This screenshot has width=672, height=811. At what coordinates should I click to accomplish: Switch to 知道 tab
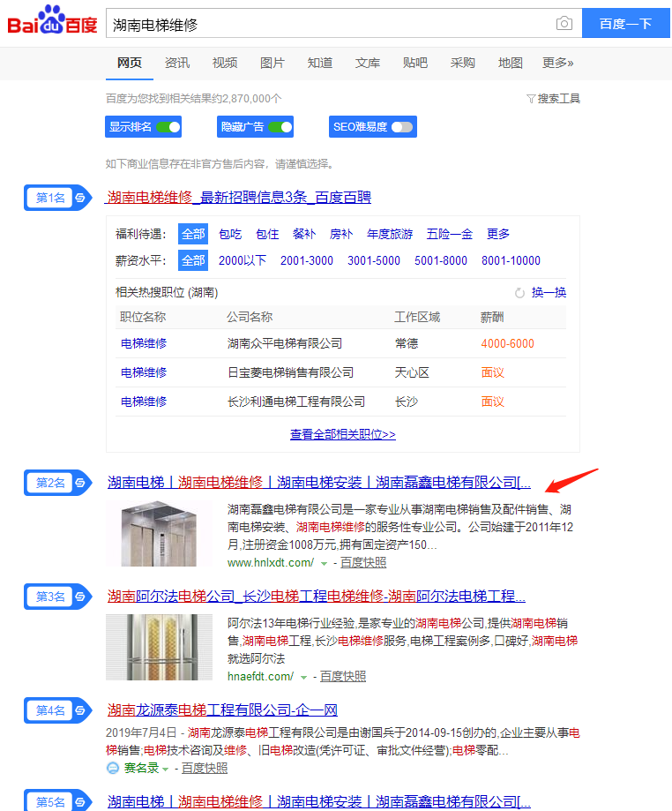(320, 64)
